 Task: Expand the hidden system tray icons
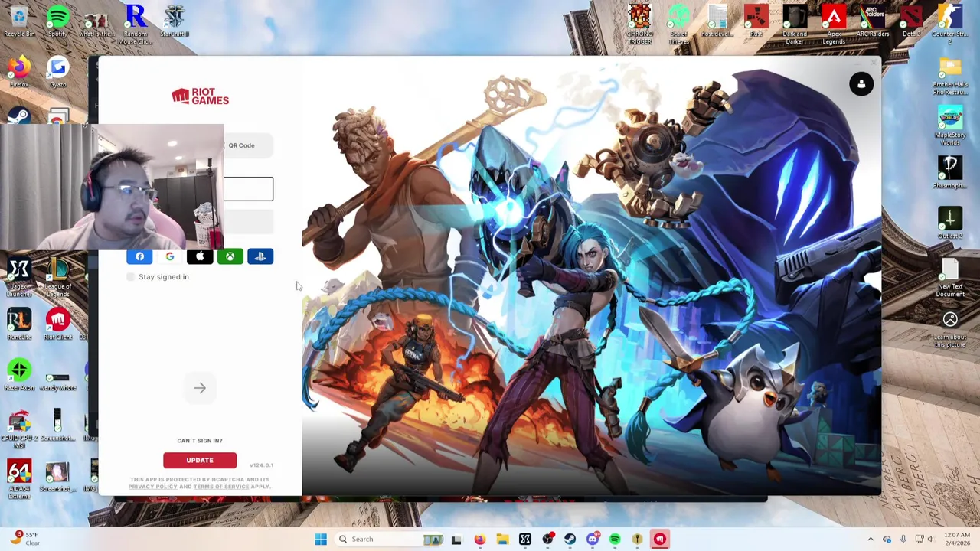[x=871, y=539]
